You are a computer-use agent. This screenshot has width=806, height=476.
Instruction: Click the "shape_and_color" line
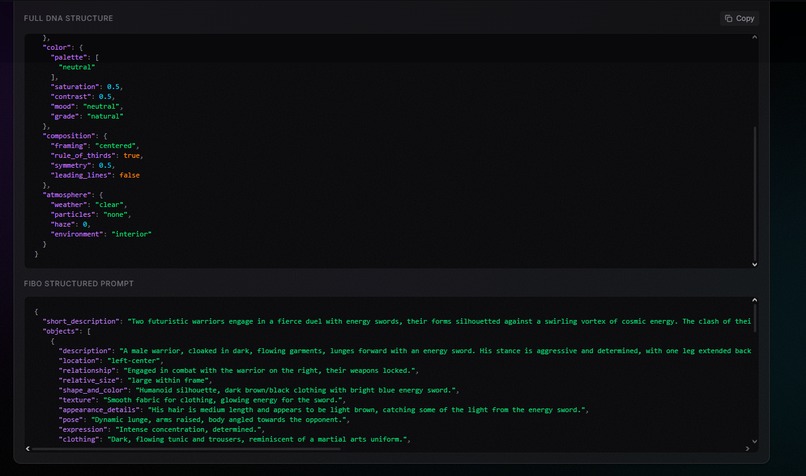click(259, 390)
